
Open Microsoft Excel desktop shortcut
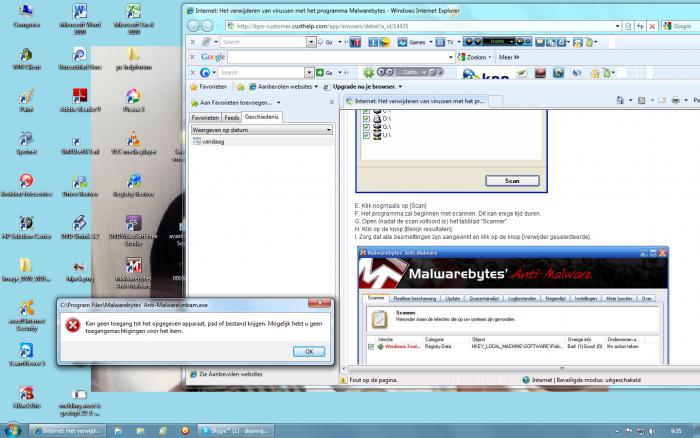tap(133, 18)
